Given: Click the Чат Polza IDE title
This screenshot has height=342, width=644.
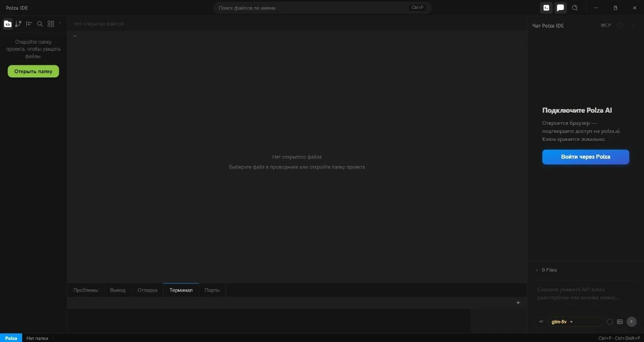Looking at the screenshot, I should pyautogui.click(x=548, y=26).
